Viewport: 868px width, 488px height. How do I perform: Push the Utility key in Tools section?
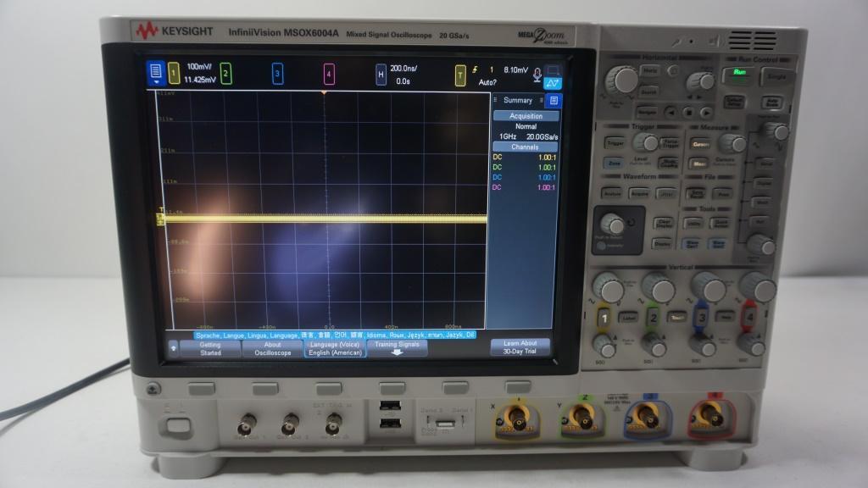tap(694, 223)
